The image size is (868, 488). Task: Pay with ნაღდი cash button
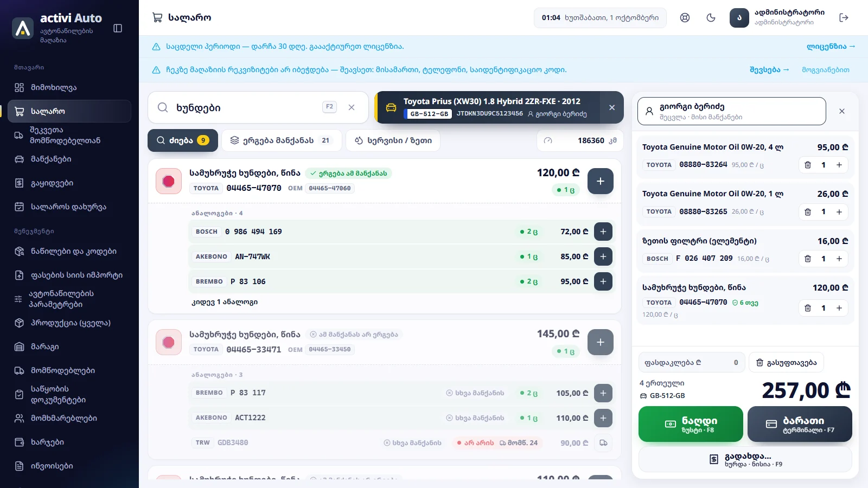click(691, 424)
